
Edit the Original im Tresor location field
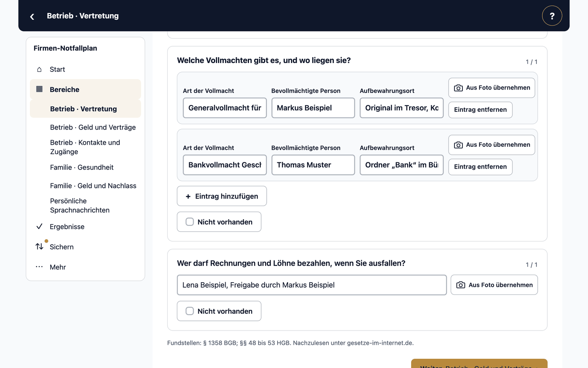pyautogui.click(x=402, y=108)
